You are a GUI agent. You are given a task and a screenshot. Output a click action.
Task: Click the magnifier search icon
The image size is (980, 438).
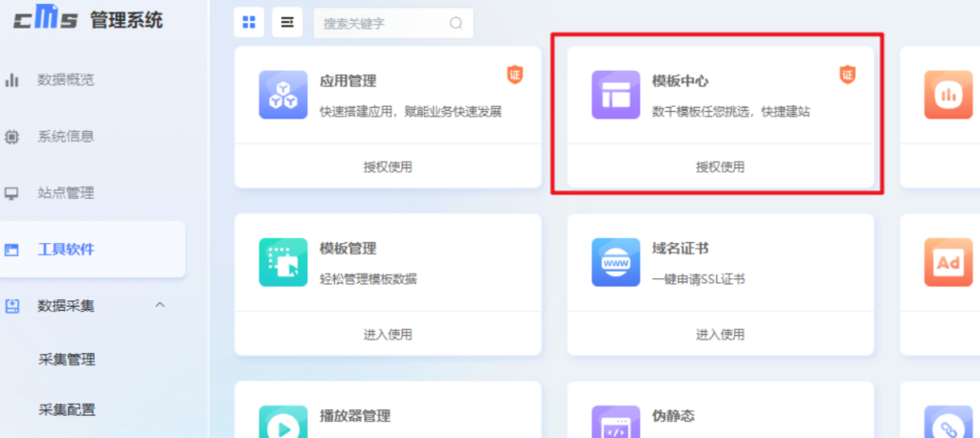[x=456, y=23]
